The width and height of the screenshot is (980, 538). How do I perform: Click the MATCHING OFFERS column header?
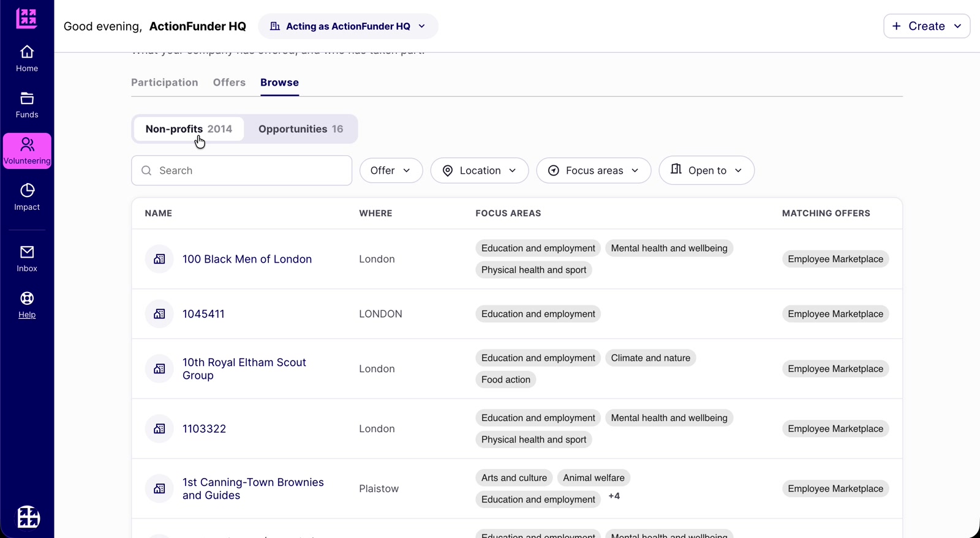point(826,214)
